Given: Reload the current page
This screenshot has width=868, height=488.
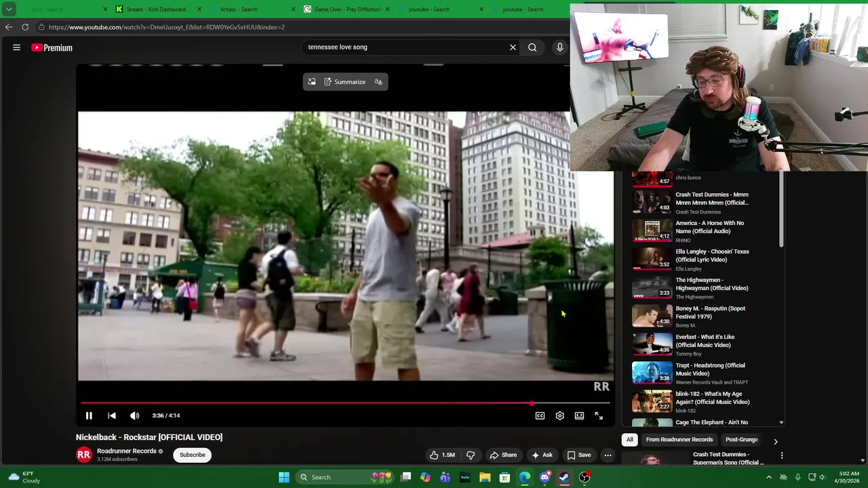Looking at the screenshot, I should pos(25,27).
